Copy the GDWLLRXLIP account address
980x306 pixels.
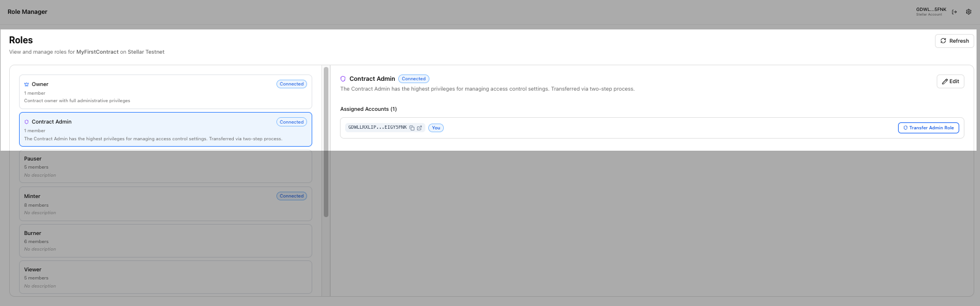tap(412, 128)
